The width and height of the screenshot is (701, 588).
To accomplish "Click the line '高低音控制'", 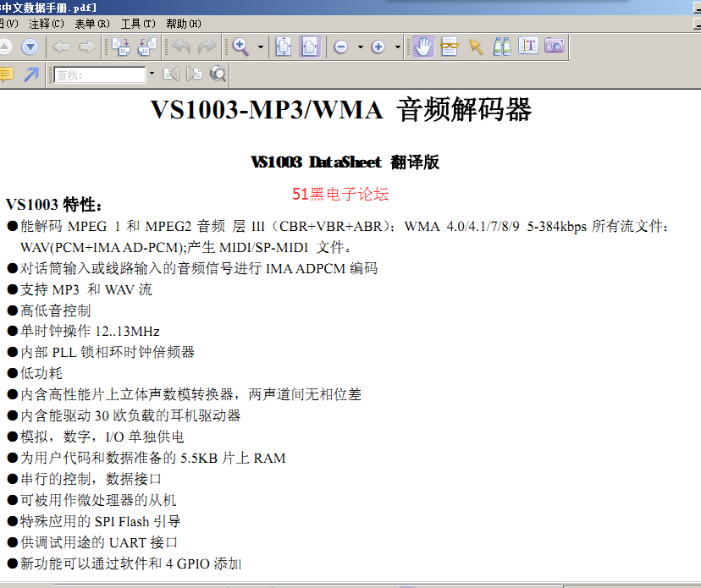I will [x=55, y=310].
